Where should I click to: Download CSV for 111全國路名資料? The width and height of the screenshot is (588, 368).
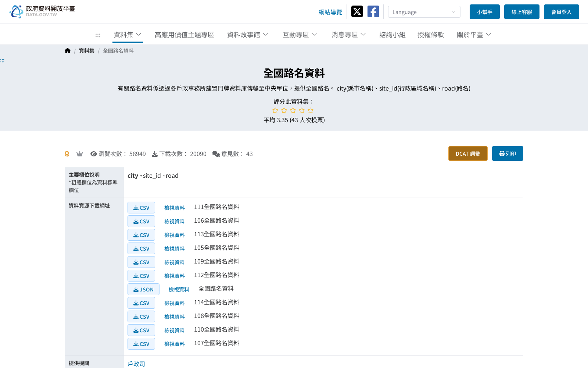point(141,208)
